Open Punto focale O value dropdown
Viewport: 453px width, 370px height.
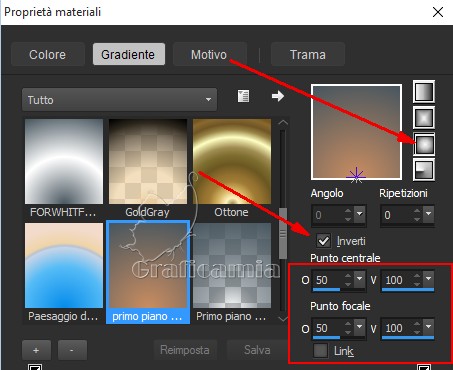[359, 327]
